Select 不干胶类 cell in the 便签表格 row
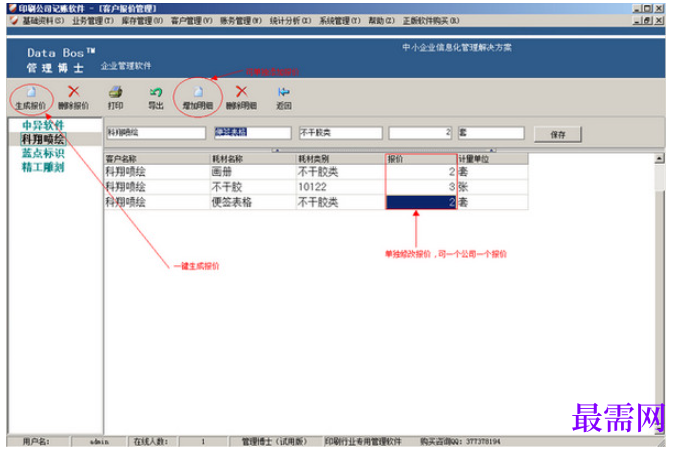684x449 pixels. click(x=341, y=202)
